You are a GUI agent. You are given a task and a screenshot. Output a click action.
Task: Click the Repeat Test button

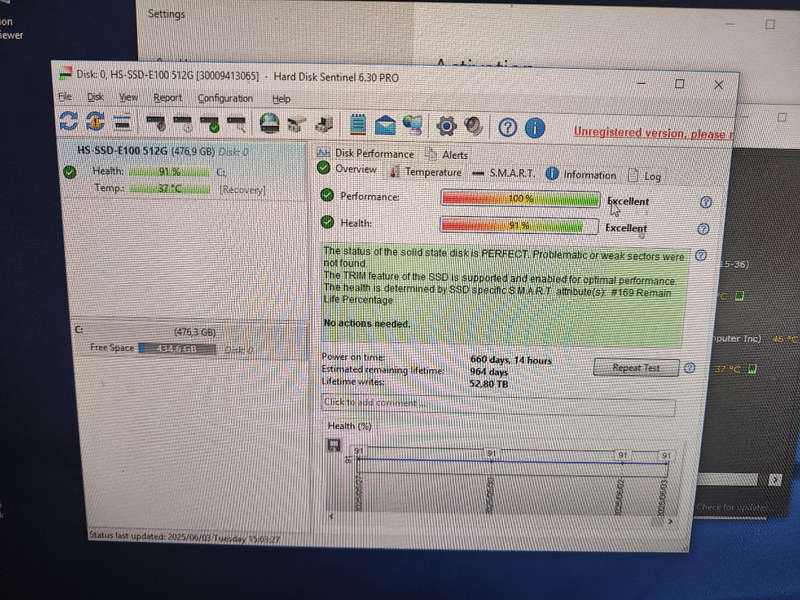click(x=636, y=367)
